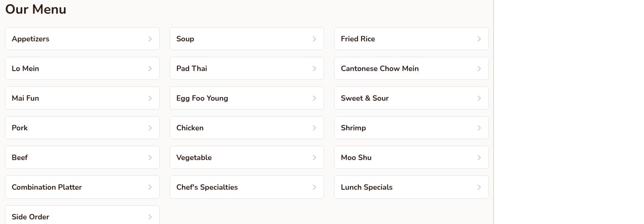The image size is (644, 224).
Task: Click the arrow icon next to Soup
Action: (x=314, y=39)
